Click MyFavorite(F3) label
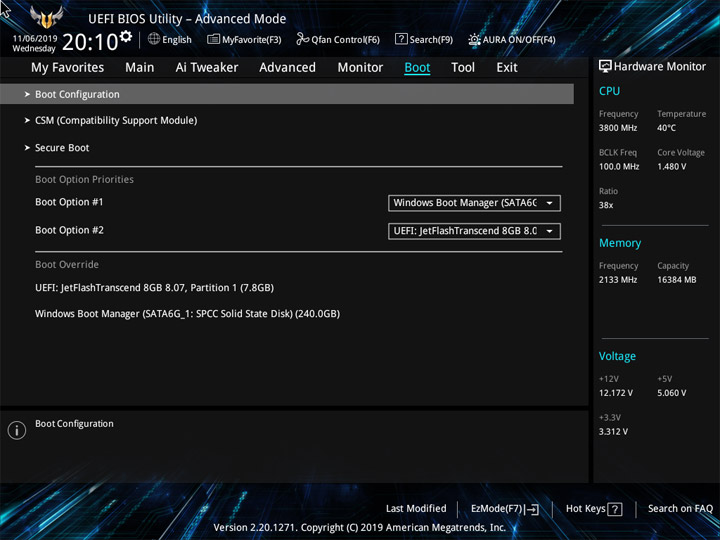The image size is (720, 540). coord(252,40)
